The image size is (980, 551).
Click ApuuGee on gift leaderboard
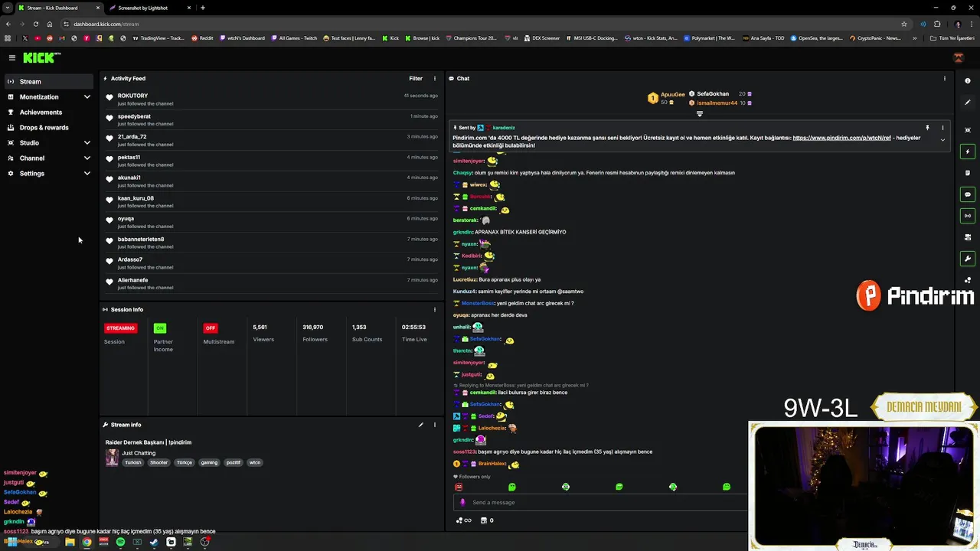(x=672, y=94)
